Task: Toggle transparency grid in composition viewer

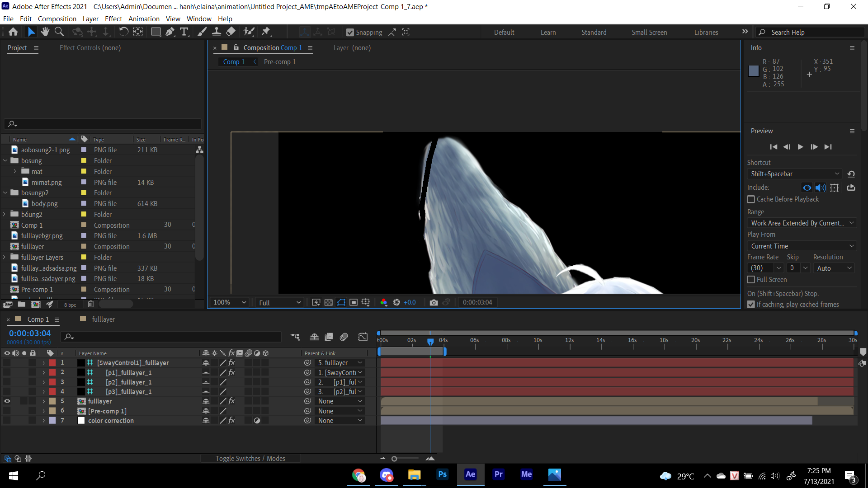Action: 329,302
